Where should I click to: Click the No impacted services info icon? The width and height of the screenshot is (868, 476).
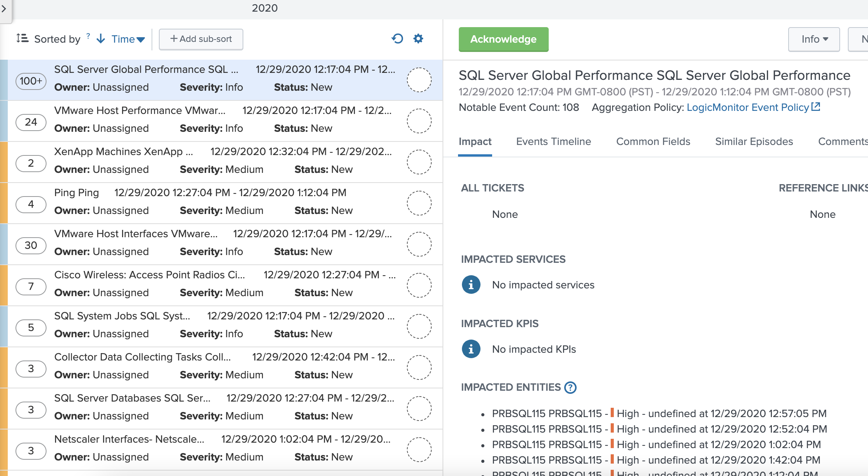point(471,285)
